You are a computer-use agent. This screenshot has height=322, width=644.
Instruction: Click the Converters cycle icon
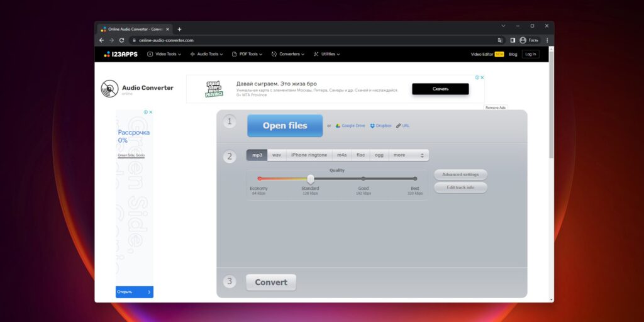[x=274, y=54]
